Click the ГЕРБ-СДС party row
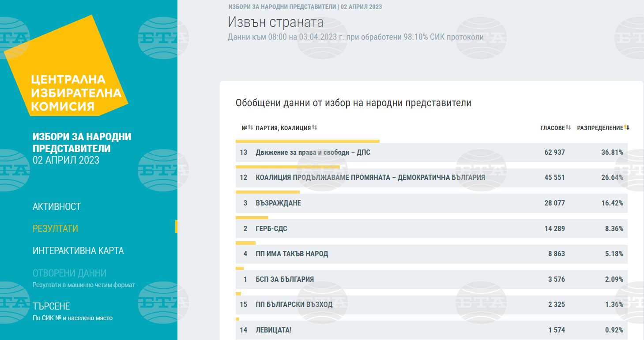644x340 pixels. [x=271, y=228]
